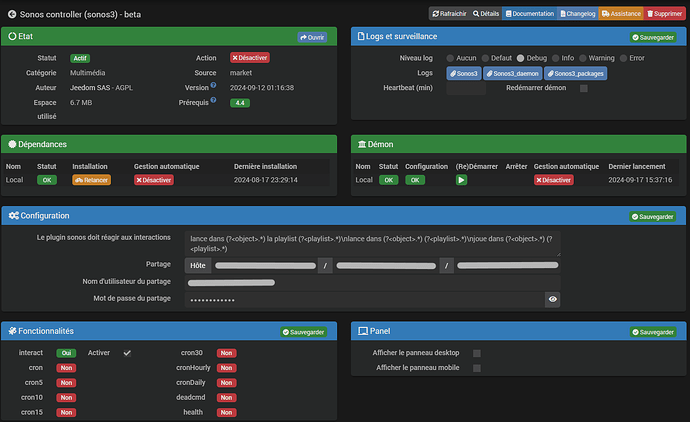The height and width of the screenshot is (422, 690).
Task: Click Supprimer to delete the plugin
Action: (664, 14)
